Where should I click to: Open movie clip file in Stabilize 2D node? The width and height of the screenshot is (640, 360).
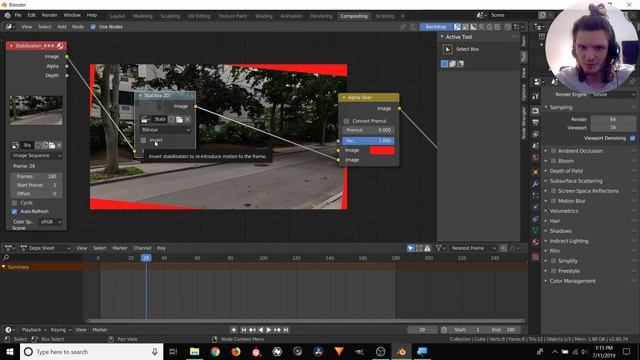point(179,119)
